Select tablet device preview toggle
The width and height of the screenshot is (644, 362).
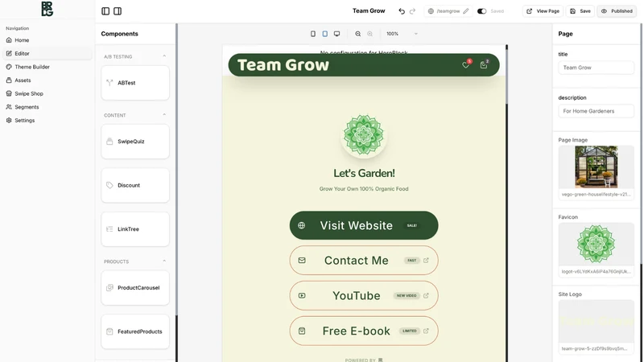pyautogui.click(x=325, y=34)
